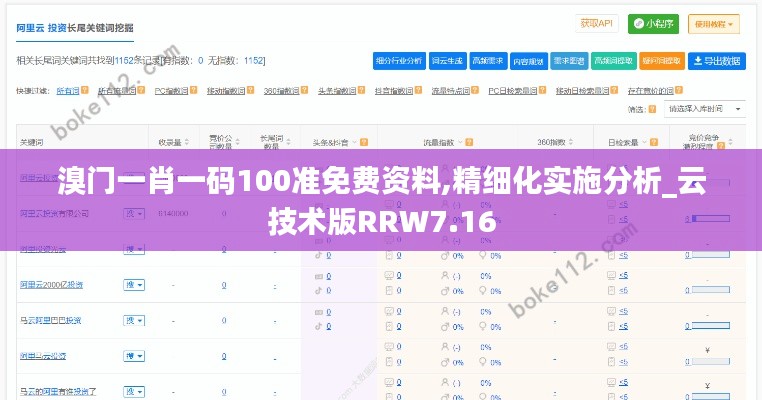
Task: Click competition bar in 阿里云2000亿投资 row
Action: point(710,290)
